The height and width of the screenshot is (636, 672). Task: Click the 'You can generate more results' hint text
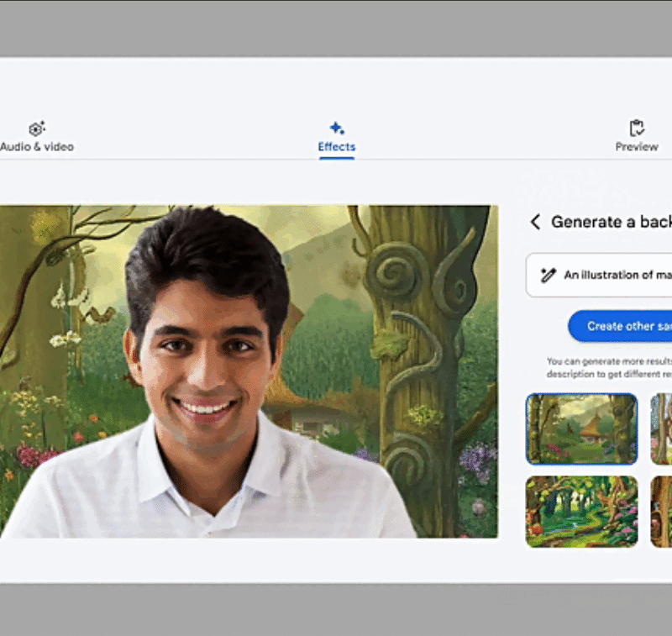coord(609,367)
